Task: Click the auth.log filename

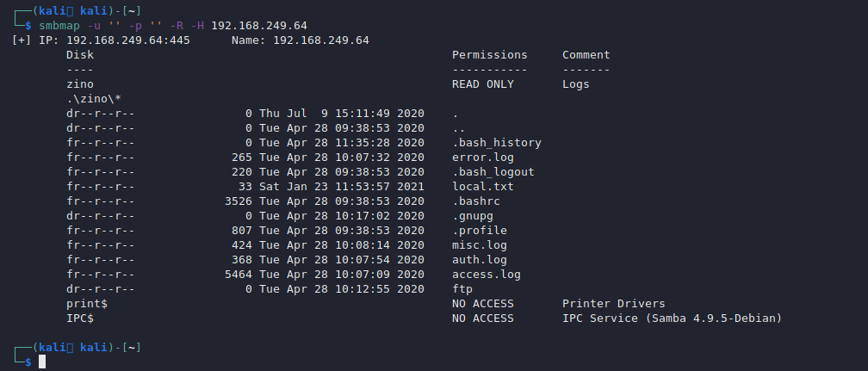Action: click(479, 260)
